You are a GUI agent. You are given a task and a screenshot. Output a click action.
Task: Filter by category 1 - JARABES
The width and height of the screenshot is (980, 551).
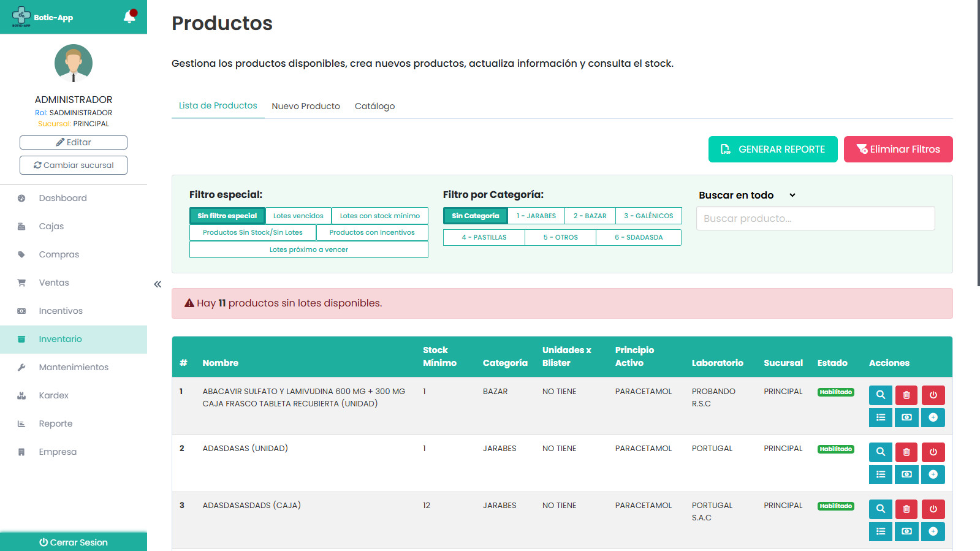click(536, 216)
